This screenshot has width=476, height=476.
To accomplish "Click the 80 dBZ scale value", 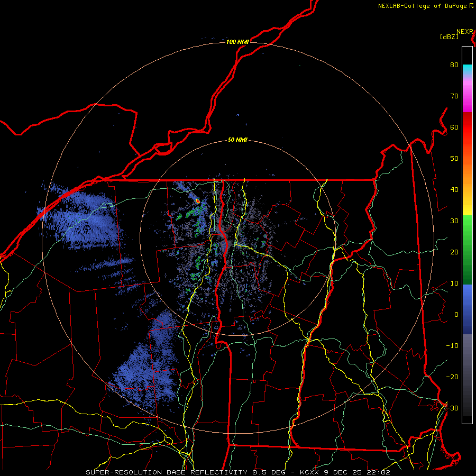I will (x=454, y=65).
